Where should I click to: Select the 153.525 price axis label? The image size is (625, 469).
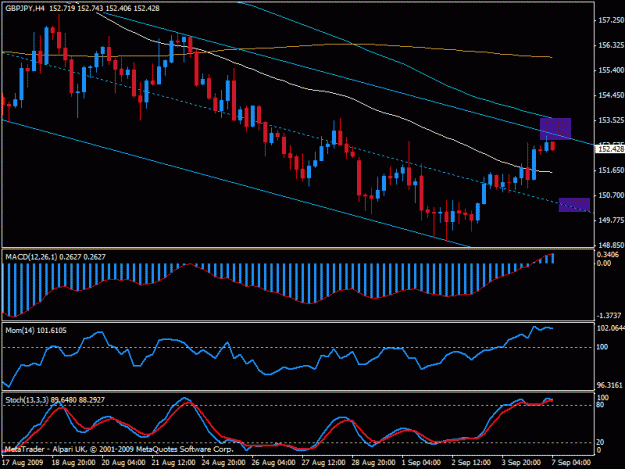(x=611, y=120)
